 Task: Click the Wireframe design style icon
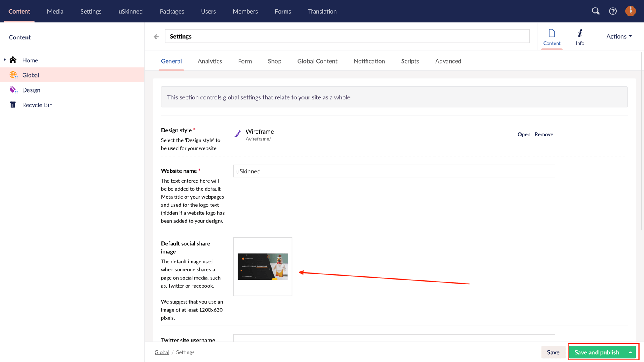[x=238, y=134]
